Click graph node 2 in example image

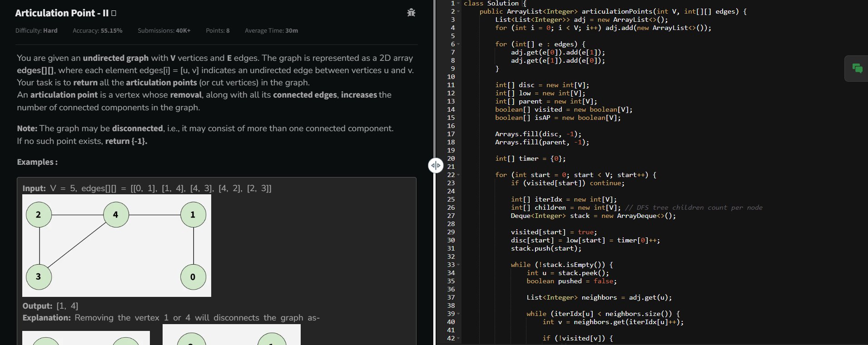[x=39, y=215]
